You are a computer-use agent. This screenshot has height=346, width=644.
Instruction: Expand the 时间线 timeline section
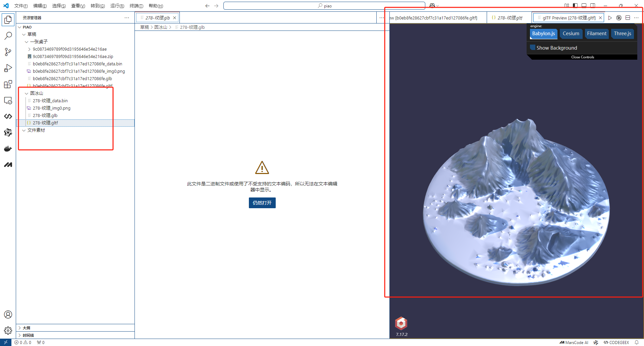28,335
